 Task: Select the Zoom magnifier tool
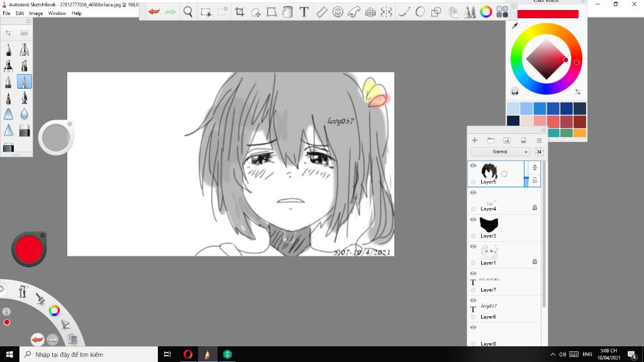coord(187,12)
